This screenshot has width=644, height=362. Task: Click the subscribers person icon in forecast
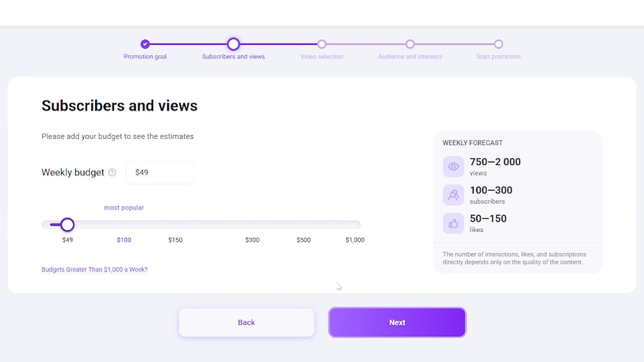tap(453, 195)
